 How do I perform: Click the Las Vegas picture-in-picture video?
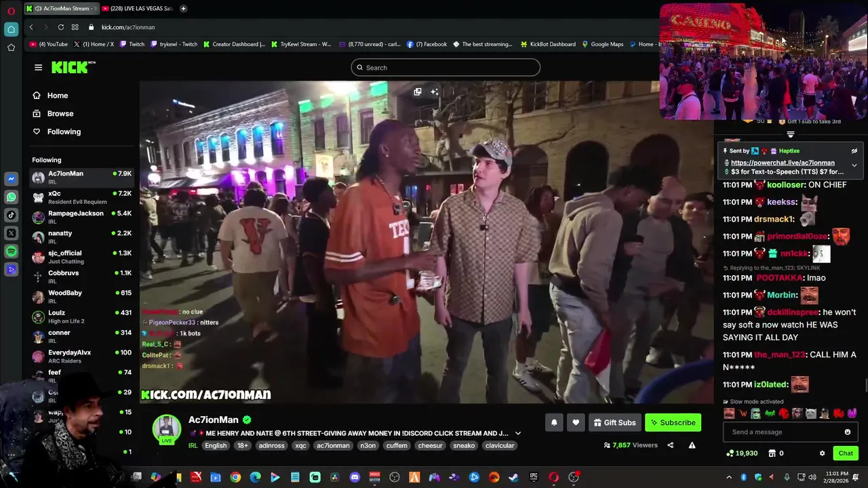763,62
